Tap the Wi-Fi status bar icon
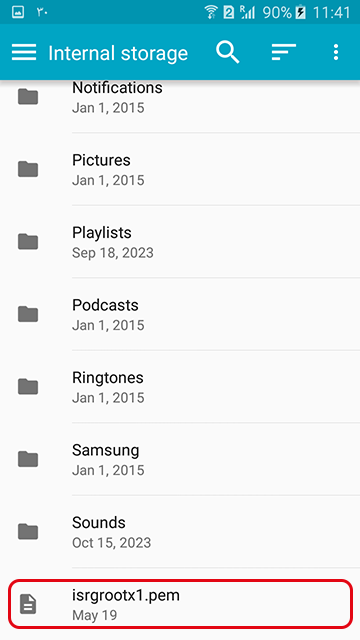 pos(211,12)
